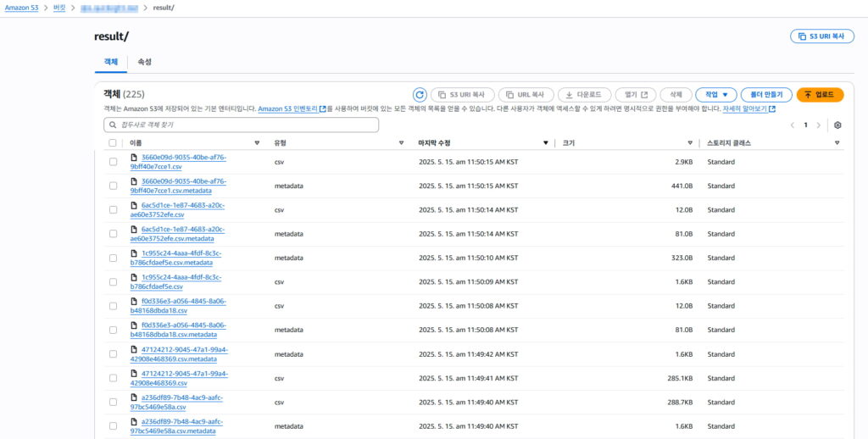Check the box for 3660e09d…9bff40e7cce1.csv.metadata
868x439 pixels.
(x=113, y=186)
